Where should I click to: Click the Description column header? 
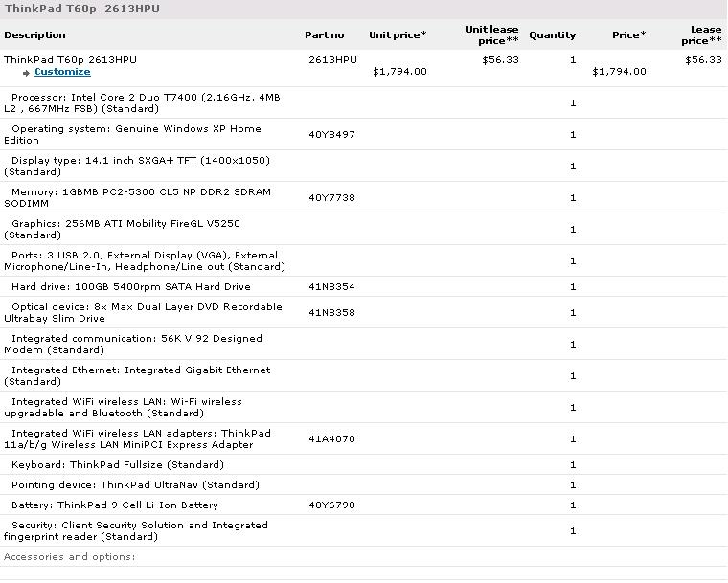(x=34, y=34)
